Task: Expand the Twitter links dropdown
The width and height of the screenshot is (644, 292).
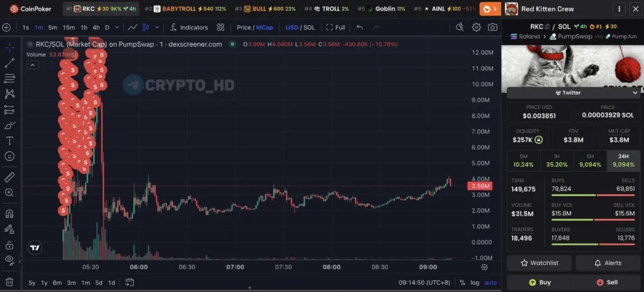Action: [572, 93]
